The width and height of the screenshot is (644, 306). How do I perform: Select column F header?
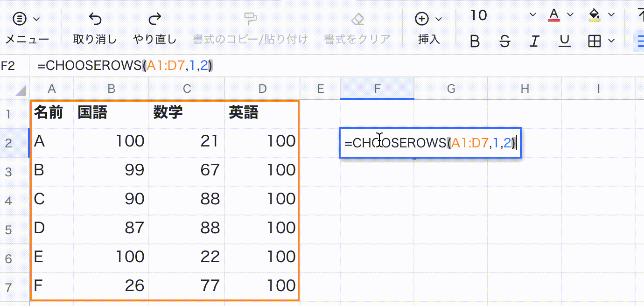click(377, 89)
